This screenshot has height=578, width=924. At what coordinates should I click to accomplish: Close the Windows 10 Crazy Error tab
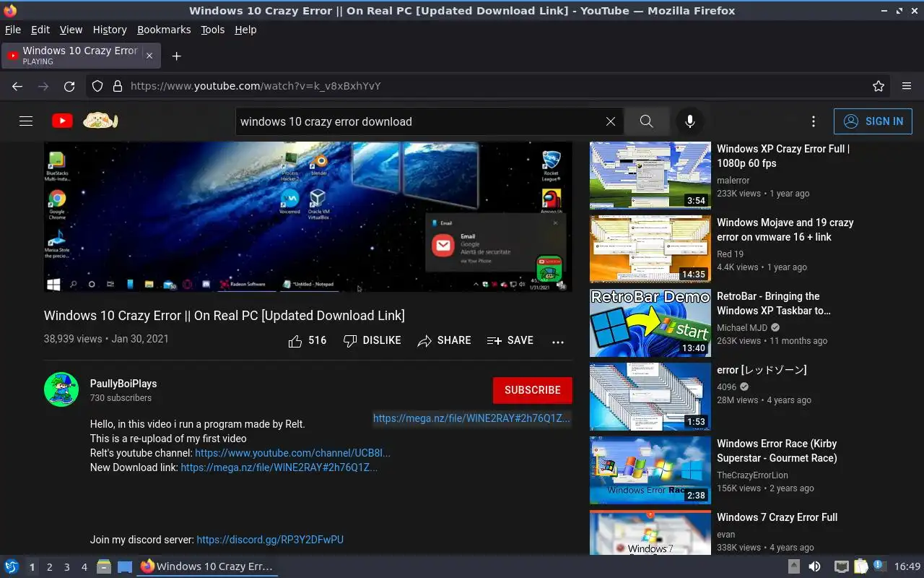pyautogui.click(x=149, y=56)
